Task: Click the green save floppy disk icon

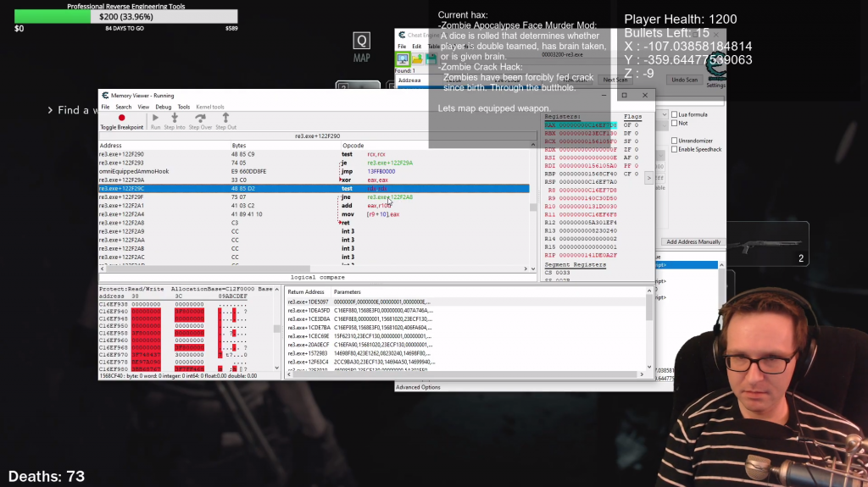Action: 431,58
